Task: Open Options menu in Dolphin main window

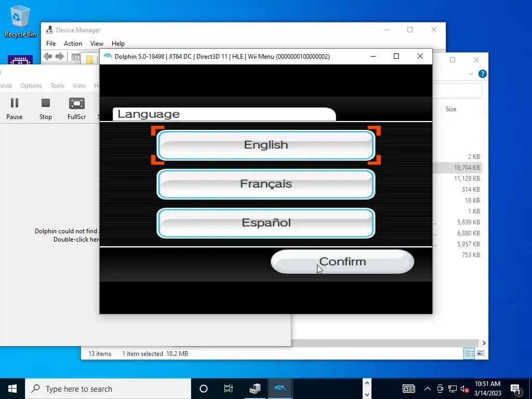Action: (x=31, y=86)
